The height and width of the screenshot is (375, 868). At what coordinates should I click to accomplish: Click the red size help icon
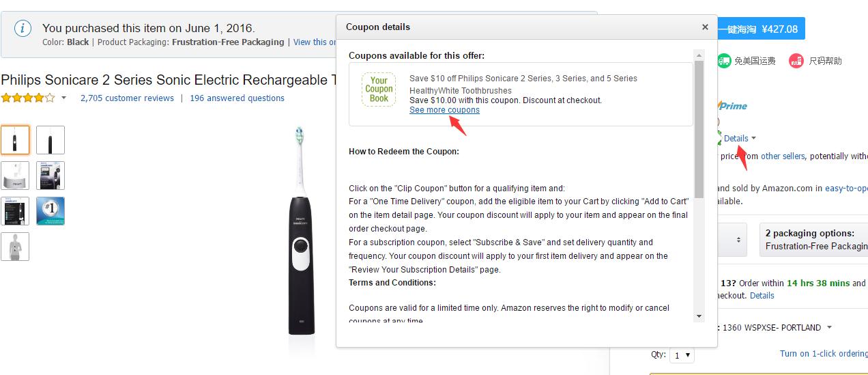pyautogui.click(x=796, y=61)
